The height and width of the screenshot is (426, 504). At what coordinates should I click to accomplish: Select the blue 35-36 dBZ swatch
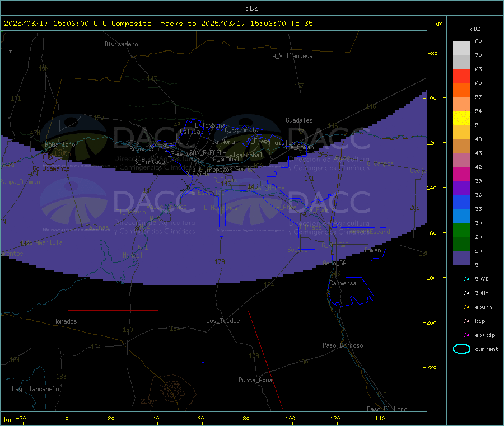461,202
